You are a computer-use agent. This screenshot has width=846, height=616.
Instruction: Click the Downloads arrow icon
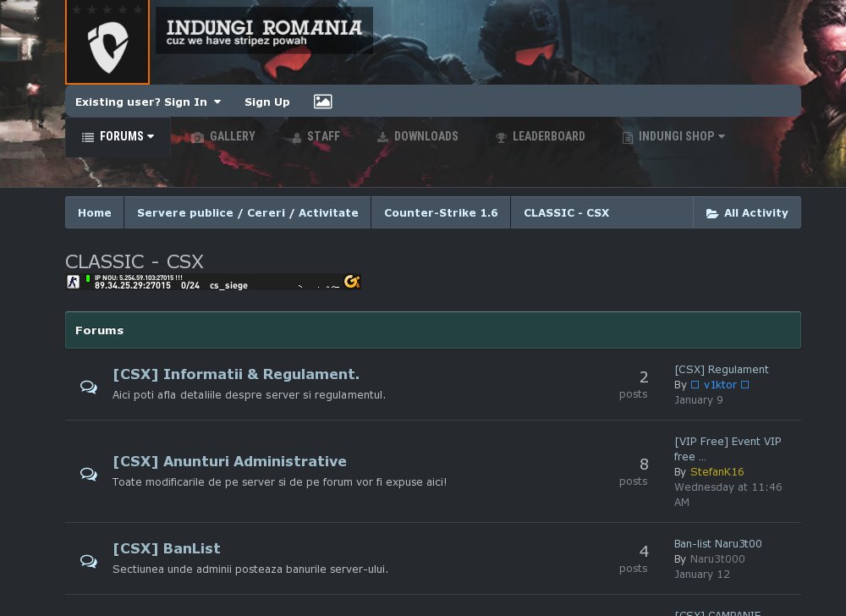click(x=383, y=137)
